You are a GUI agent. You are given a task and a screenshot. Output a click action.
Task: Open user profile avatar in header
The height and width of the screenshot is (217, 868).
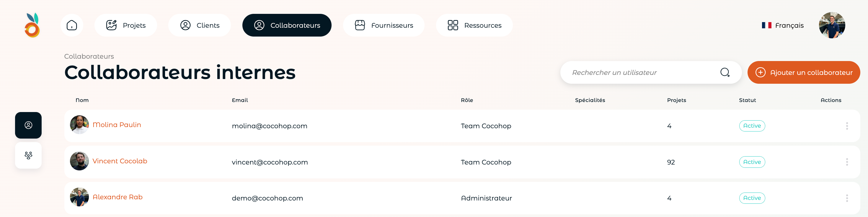(832, 25)
